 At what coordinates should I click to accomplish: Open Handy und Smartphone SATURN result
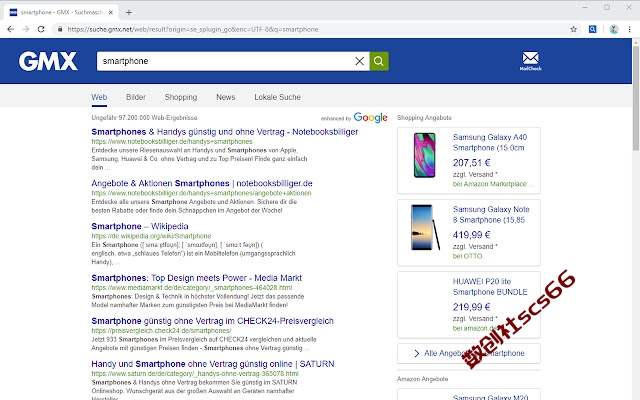(213, 364)
